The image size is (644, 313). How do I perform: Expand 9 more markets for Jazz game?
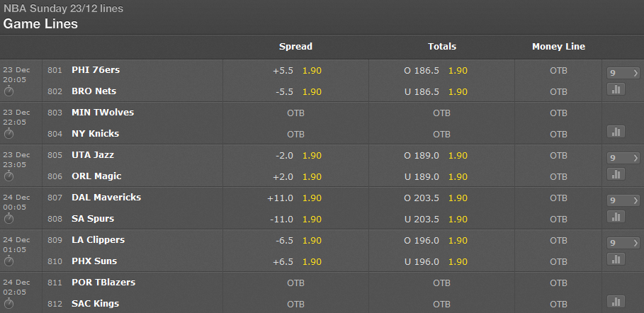(623, 158)
